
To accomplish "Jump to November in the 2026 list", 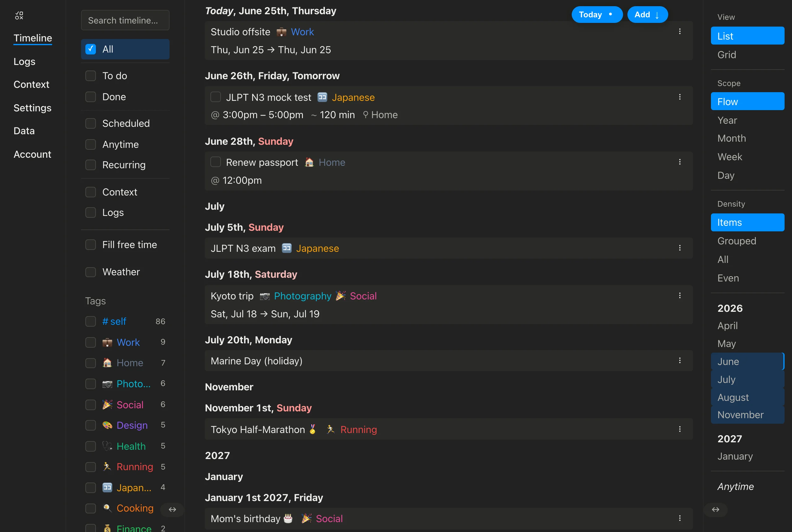I will 747,414.
